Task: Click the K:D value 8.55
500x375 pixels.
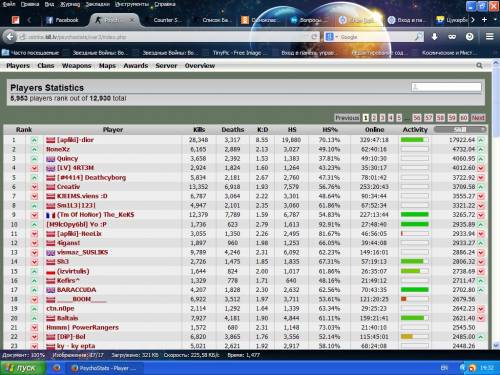Action: [x=262, y=140]
